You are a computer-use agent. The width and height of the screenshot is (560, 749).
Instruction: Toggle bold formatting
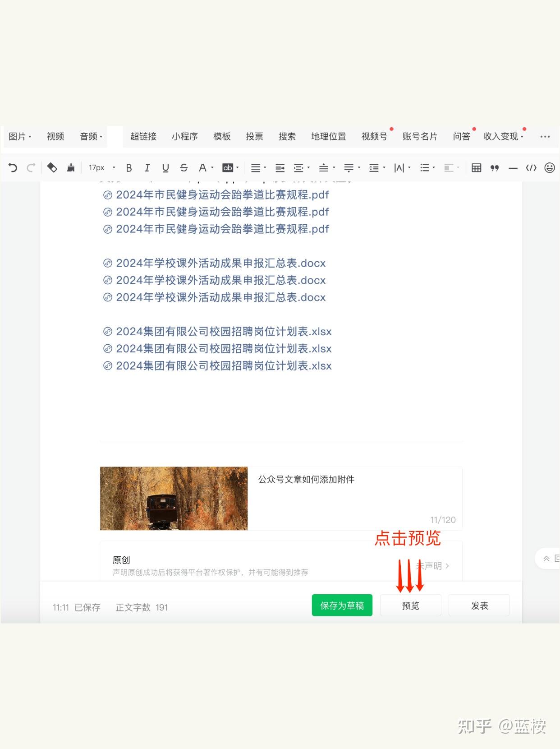[129, 168]
